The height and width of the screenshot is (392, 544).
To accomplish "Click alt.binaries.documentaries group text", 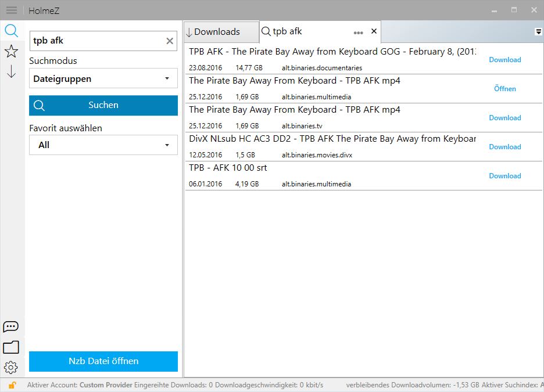I will tap(322, 68).
